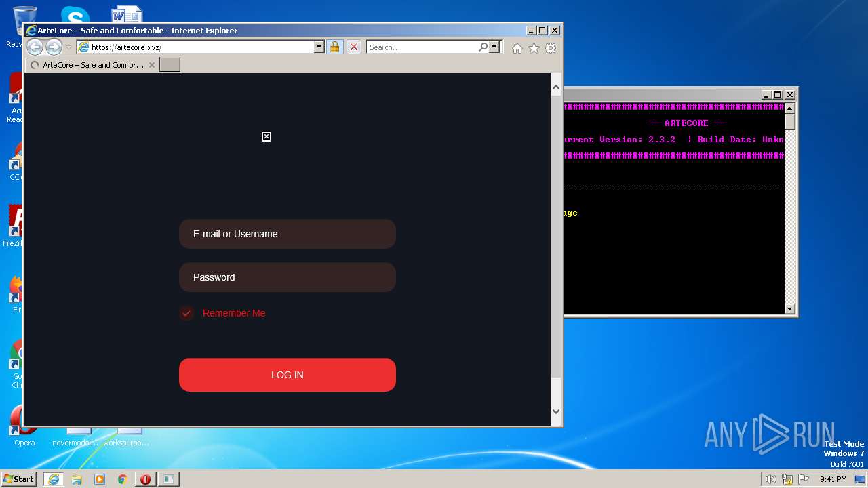Expand the search provider dropdown arrow
The image size is (868, 488).
[x=494, y=47]
